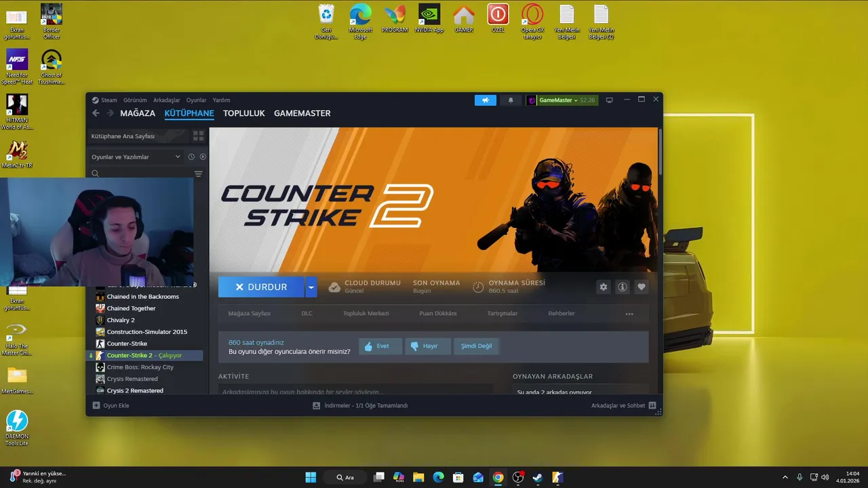Open DAEMON Tools Lite desktop icon

17,428
